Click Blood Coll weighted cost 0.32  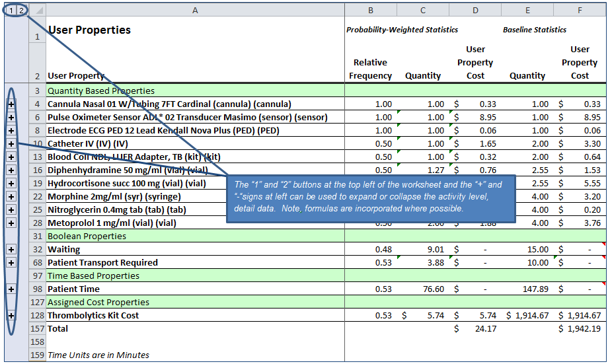(488, 157)
